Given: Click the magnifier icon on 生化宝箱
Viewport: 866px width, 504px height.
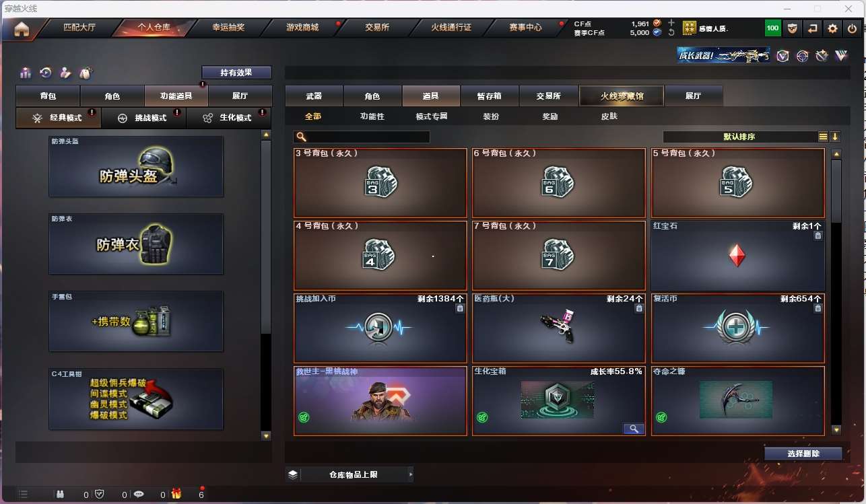Looking at the screenshot, I should point(634,429).
